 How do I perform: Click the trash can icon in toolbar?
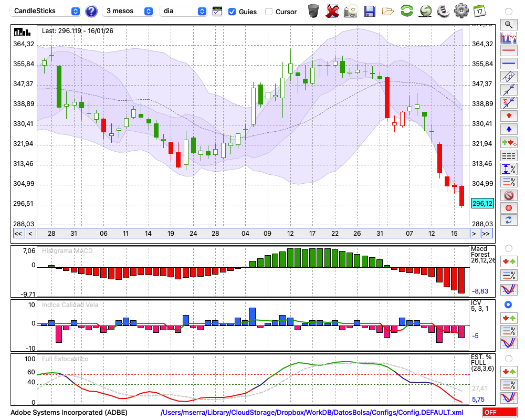click(313, 11)
